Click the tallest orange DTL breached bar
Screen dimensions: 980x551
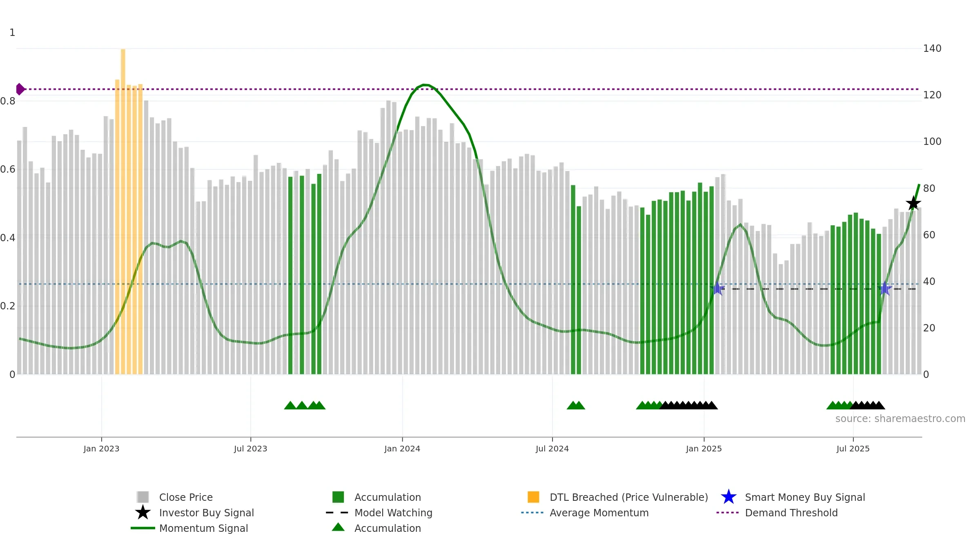123,211
